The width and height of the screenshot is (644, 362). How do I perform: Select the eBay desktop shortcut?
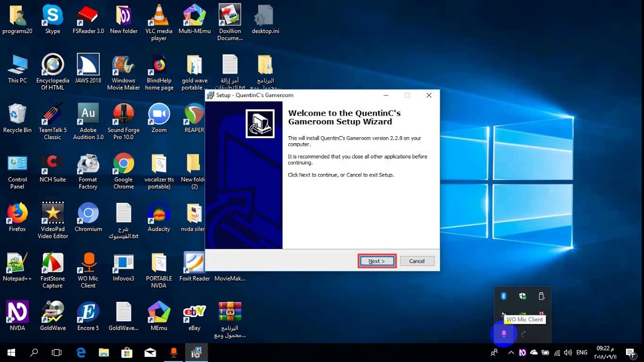click(194, 316)
